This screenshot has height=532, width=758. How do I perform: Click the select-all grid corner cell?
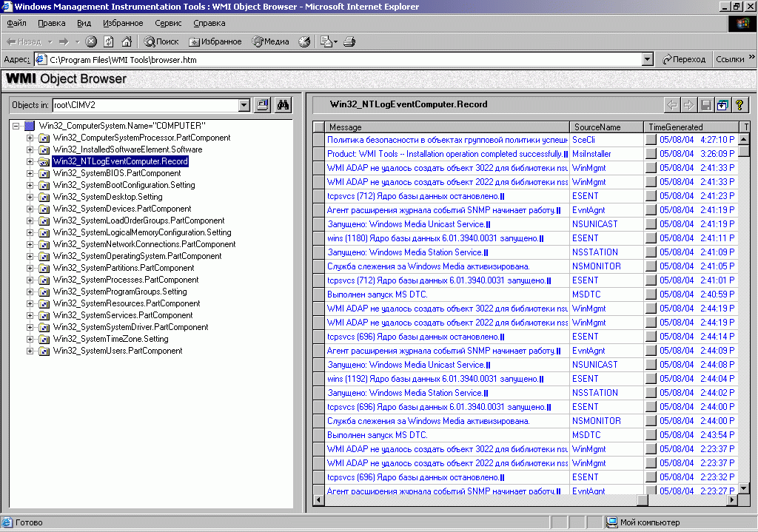point(319,127)
